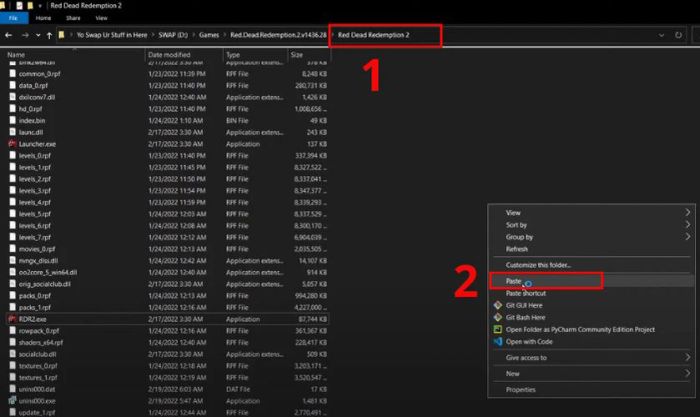Choose 'Open with Code' menu entry

click(529, 342)
